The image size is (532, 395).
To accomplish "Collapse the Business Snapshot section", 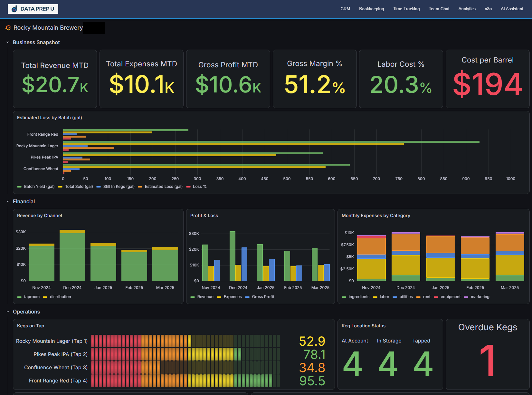I will coord(8,43).
